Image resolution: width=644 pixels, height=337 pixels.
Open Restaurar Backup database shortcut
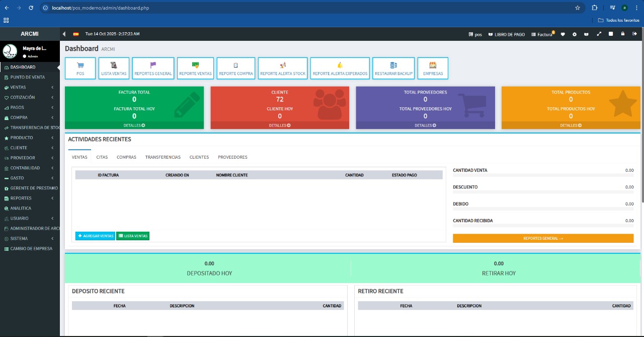click(393, 68)
